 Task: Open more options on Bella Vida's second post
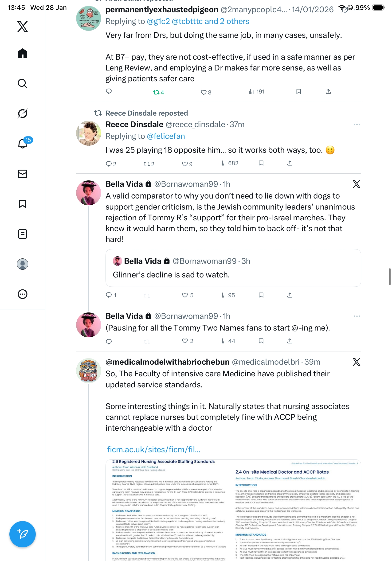tap(357, 316)
